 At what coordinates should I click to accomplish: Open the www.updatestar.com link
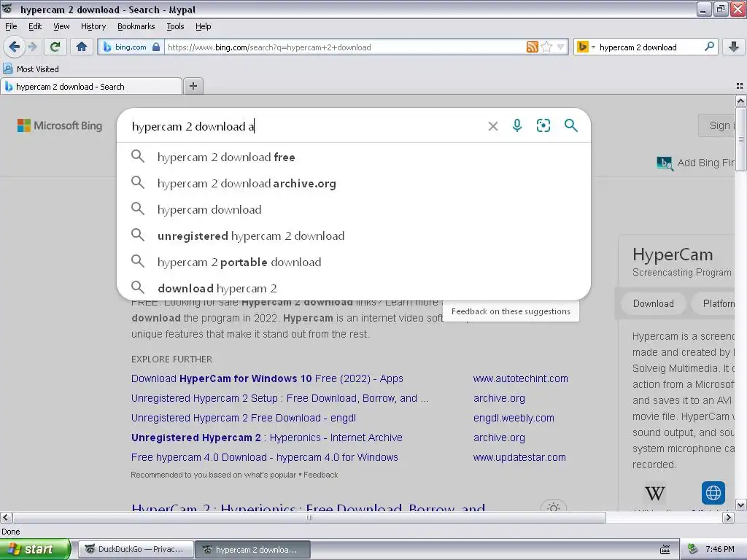pyautogui.click(x=519, y=457)
